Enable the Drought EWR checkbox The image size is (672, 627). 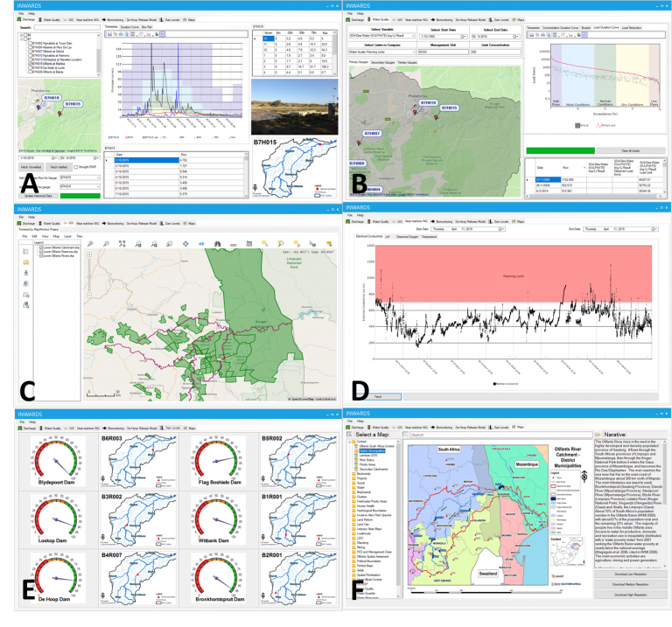point(76,167)
